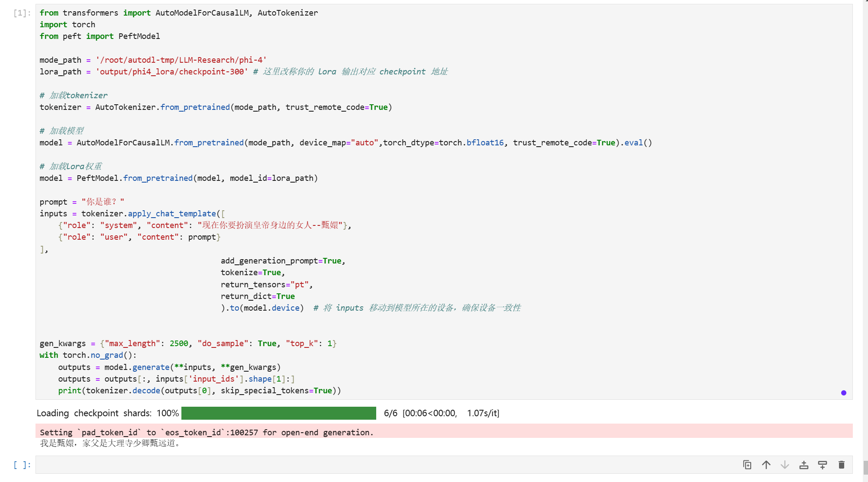Image resolution: width=868 pixels, height=482 pixels.
Task: Delete the empty cell with trash icon
Action: pos(842,465)
